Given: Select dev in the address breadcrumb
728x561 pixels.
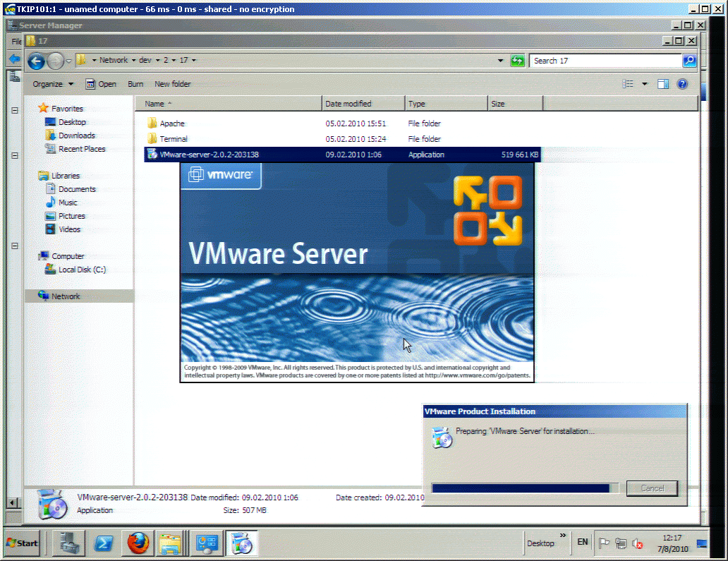Looking at the screenshot, I should (x=145, y=61).
